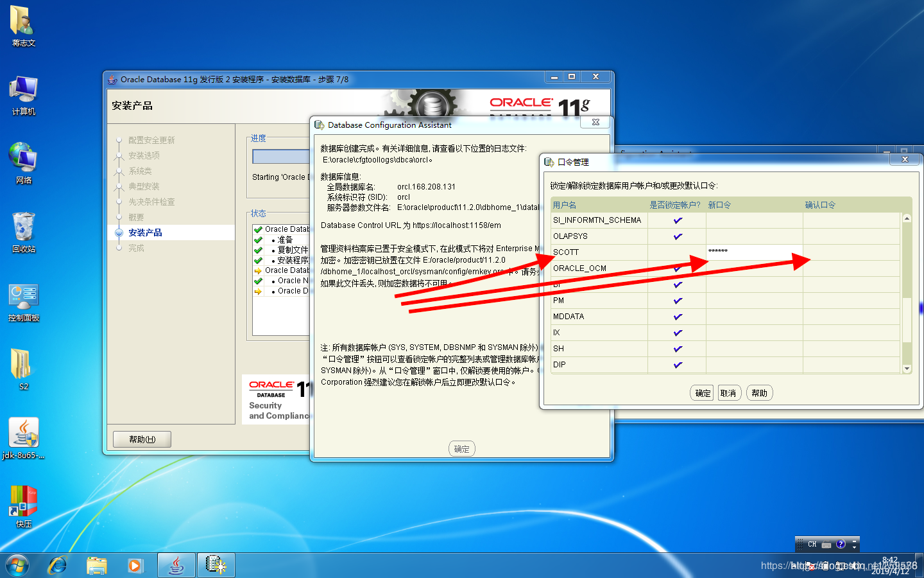Open the Windows Start menu orb
Screen dimensions: 924x578
tap(17, 565)
